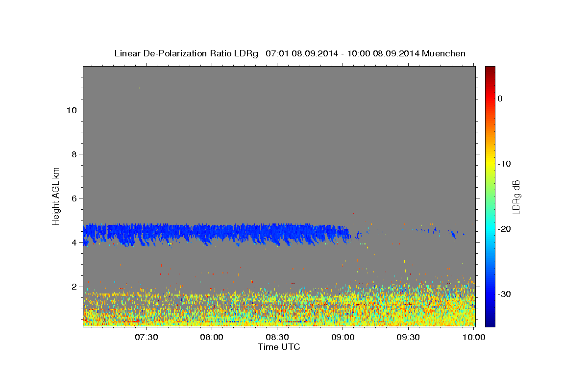Click the blue cloud layer near 4 km
The height and width of the screenshot is (392, 588).
click(x=216, y=234)
